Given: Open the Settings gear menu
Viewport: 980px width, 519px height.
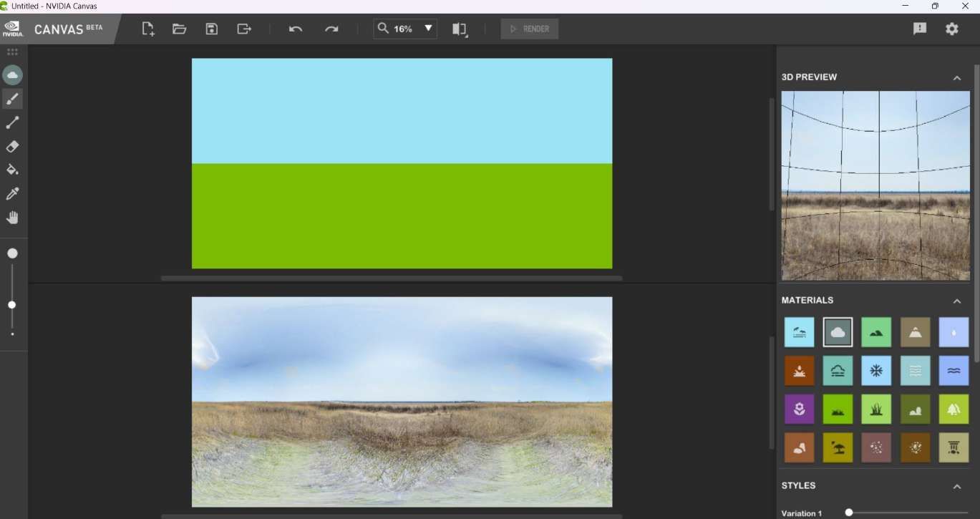Looking at the screenshot, I should pyautogui.click(x=951, y=29).
